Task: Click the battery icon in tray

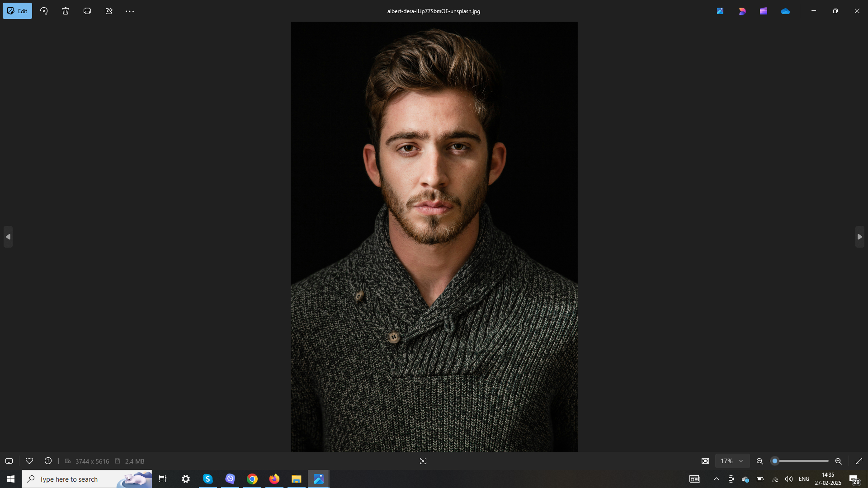Action: [760, 479]
